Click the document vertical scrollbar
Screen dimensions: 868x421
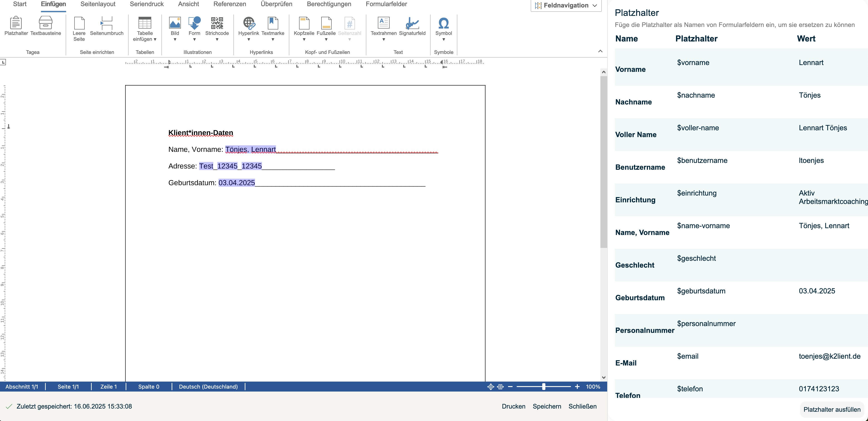[604, 162]
